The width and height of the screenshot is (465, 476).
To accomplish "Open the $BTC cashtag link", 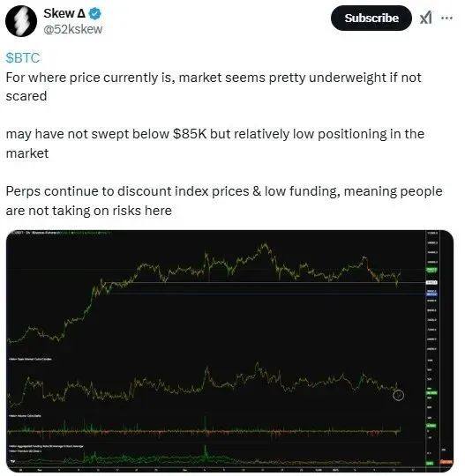I will (23, 57).
